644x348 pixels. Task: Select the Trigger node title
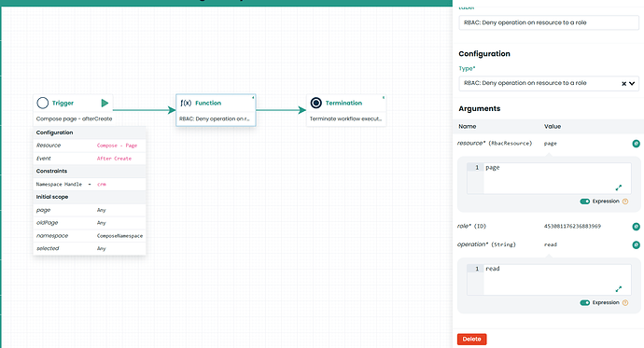(63, 103)
